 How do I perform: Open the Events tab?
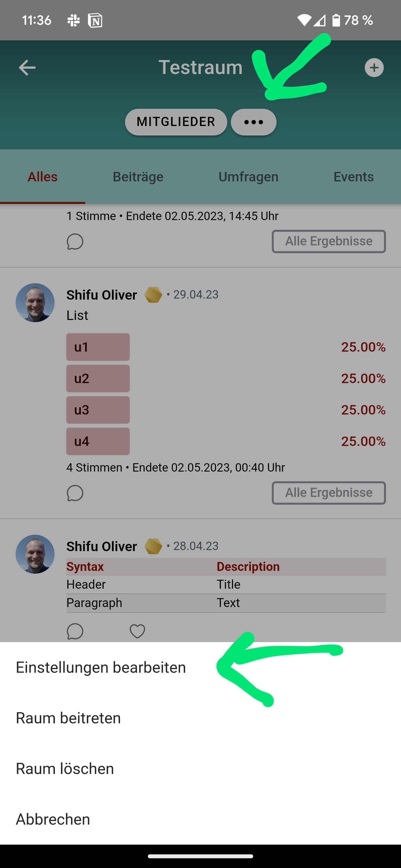353,177
